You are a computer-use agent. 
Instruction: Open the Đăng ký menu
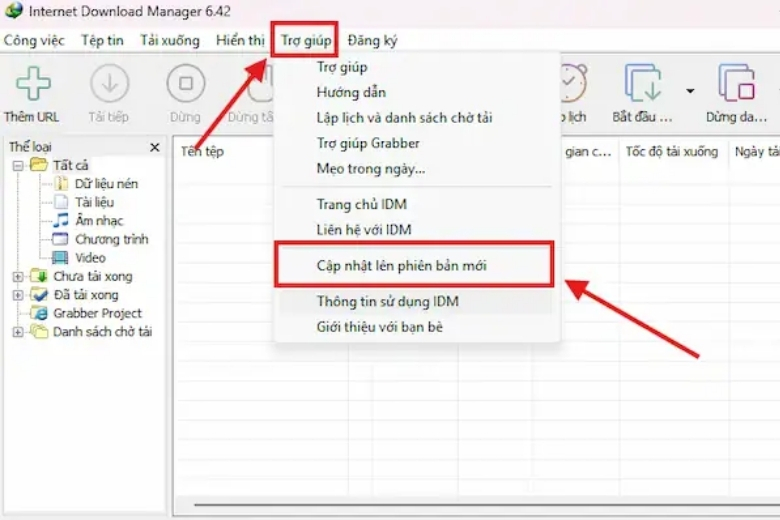coord(373,40)
